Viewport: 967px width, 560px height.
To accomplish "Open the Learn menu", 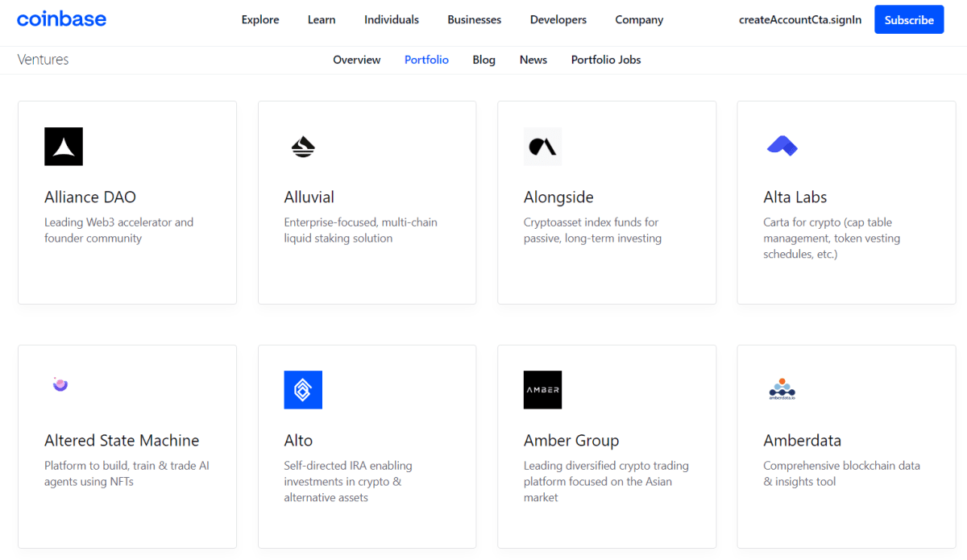I will pos(322,19).
